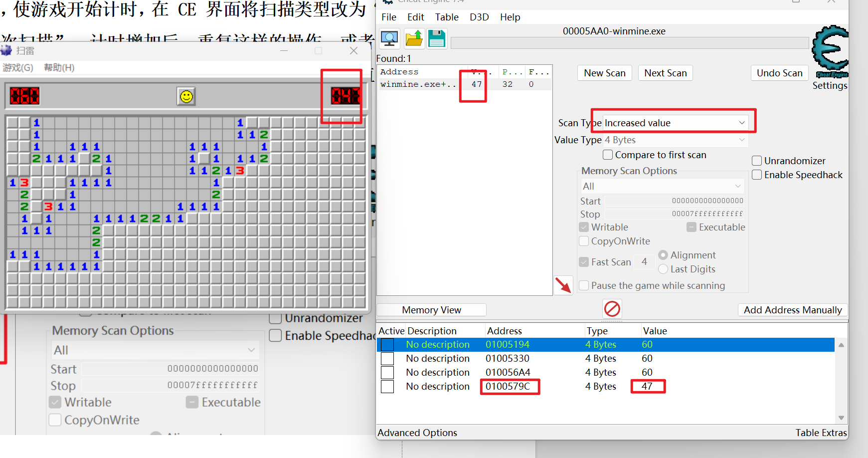This screenshot has width=868, height=458.
Task: Select the found winmine.exe address row
Action: point(464,84)
